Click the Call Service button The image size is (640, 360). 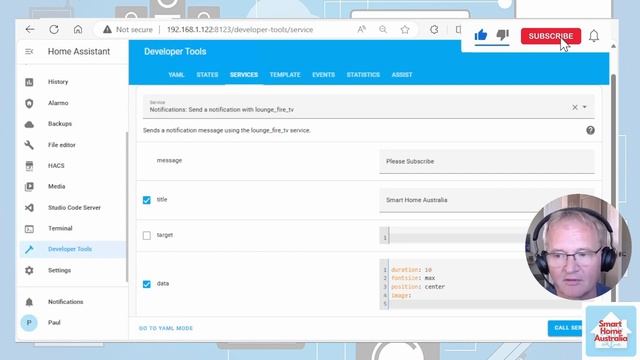click(x=565, y=328)
